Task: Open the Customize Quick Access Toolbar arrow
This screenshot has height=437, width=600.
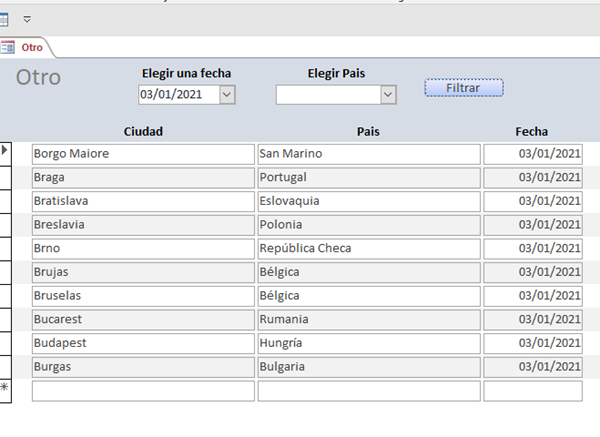Action: pyautogui.click(x=27, y=19)
